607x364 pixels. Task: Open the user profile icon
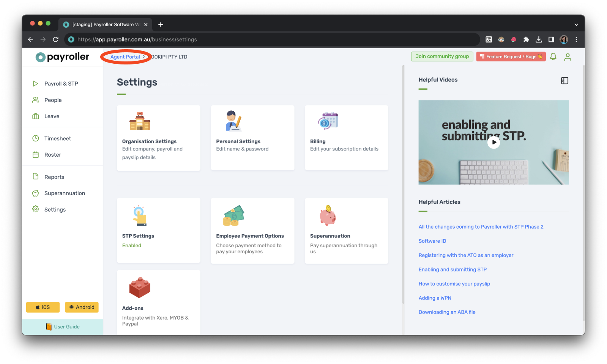click(568, 57)
